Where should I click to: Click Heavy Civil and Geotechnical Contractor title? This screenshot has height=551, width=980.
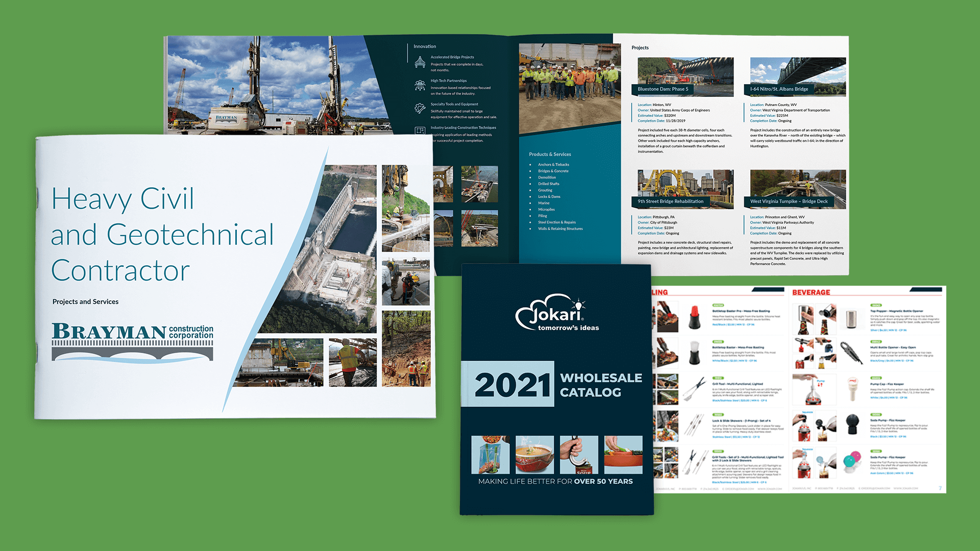point(162,234)
